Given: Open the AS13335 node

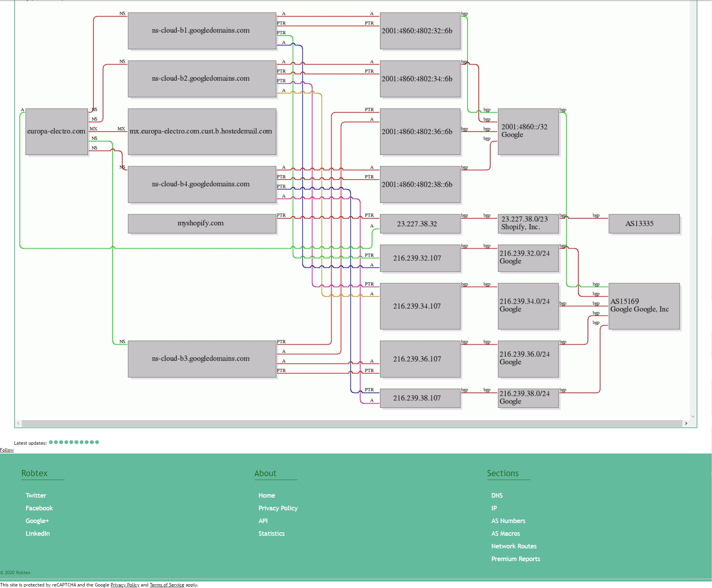Looking at the screenshot, I should (644, 224).
